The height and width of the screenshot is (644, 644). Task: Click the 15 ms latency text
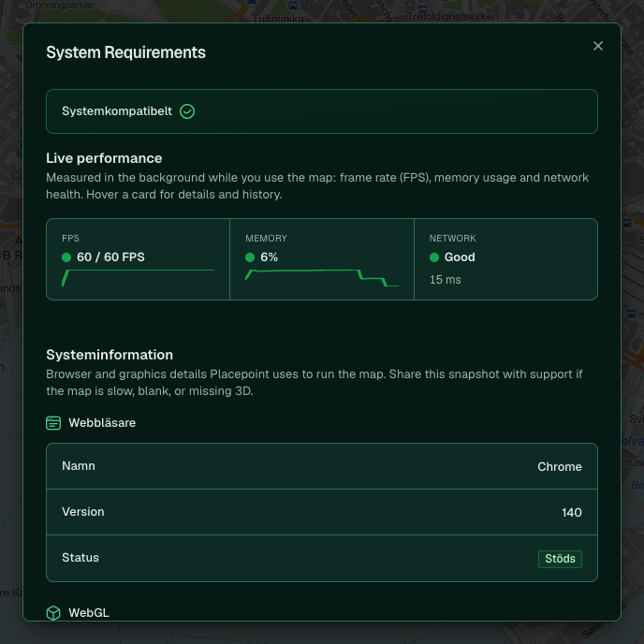[446, 280]
